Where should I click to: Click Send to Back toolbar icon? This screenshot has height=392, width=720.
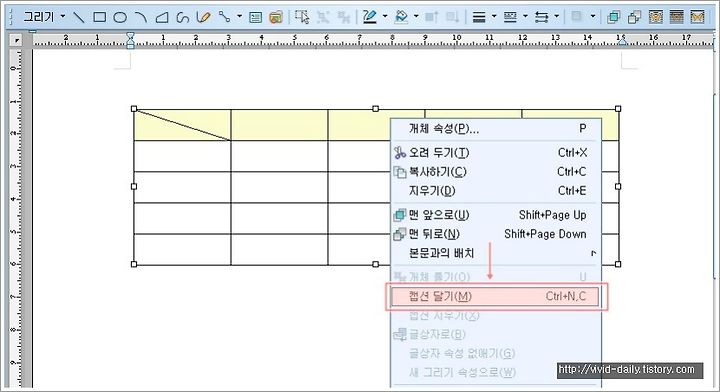click(x=634, y=17)
